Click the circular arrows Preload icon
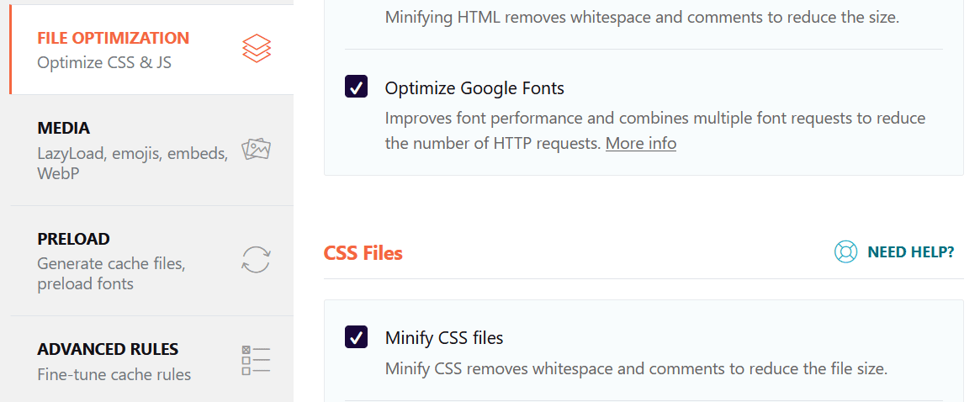The width and height of the screenshot is (980, 402). [257, 260]
